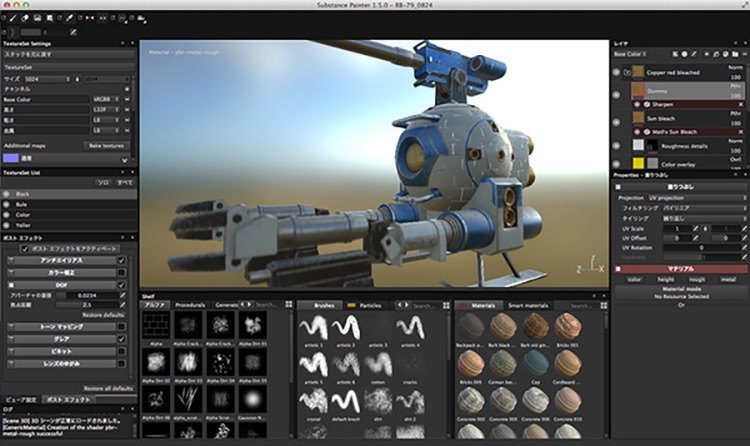Select the Paint brush tool in the top toolbar
The height and width of the screenshot is (446, 750).
[13, 18]
